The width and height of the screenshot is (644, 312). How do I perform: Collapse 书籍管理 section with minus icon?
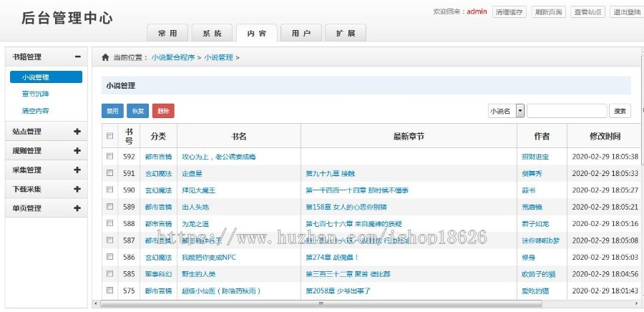(x=77, y=57)
